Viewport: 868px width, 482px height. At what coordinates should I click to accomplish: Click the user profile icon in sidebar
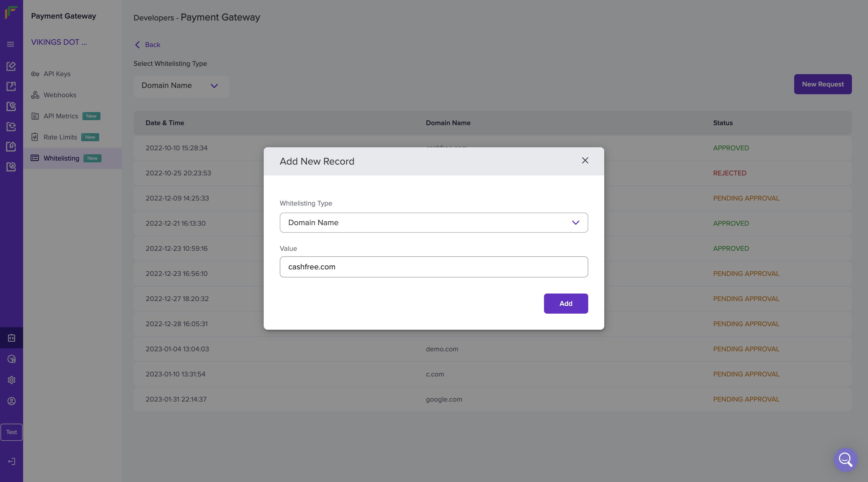[12, 401]
